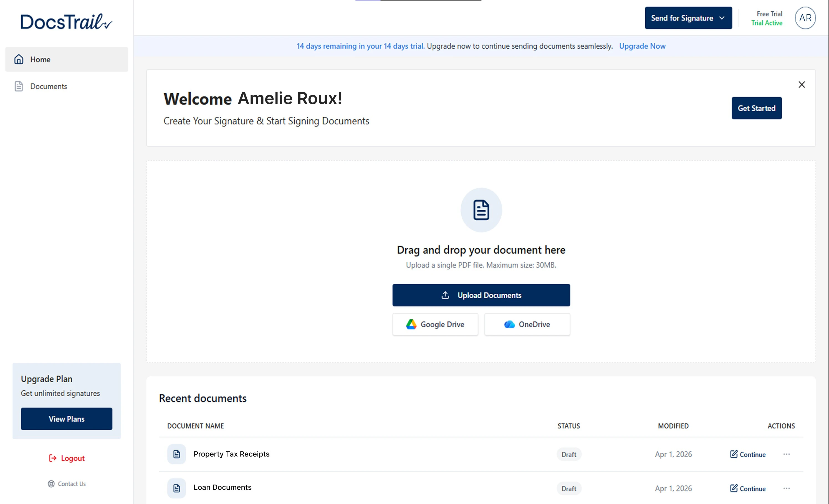Select the OneDrive import option
Image resolution: width=829 pixels, height=504 pixels.
tap(527, 324)
